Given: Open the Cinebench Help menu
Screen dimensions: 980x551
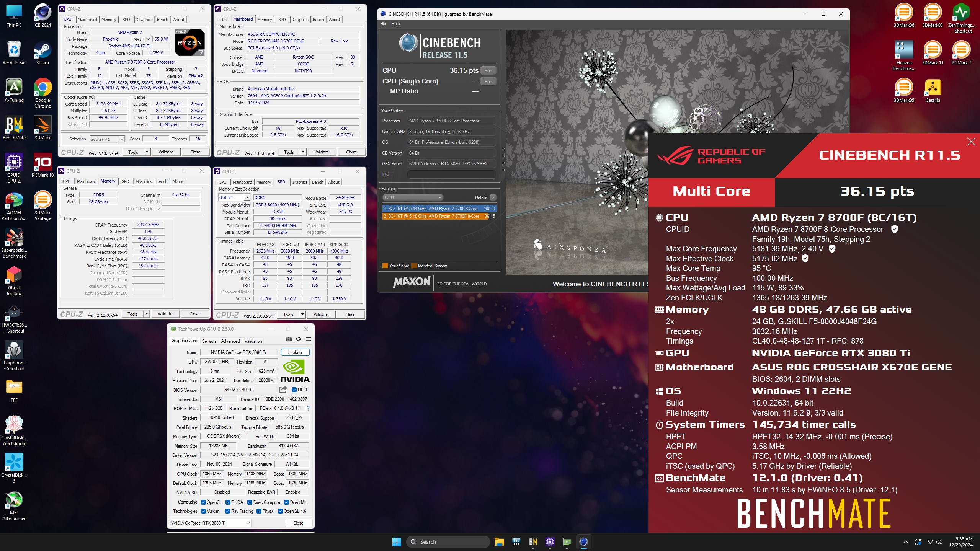Looking at the screenshot, I should point(395,24).
